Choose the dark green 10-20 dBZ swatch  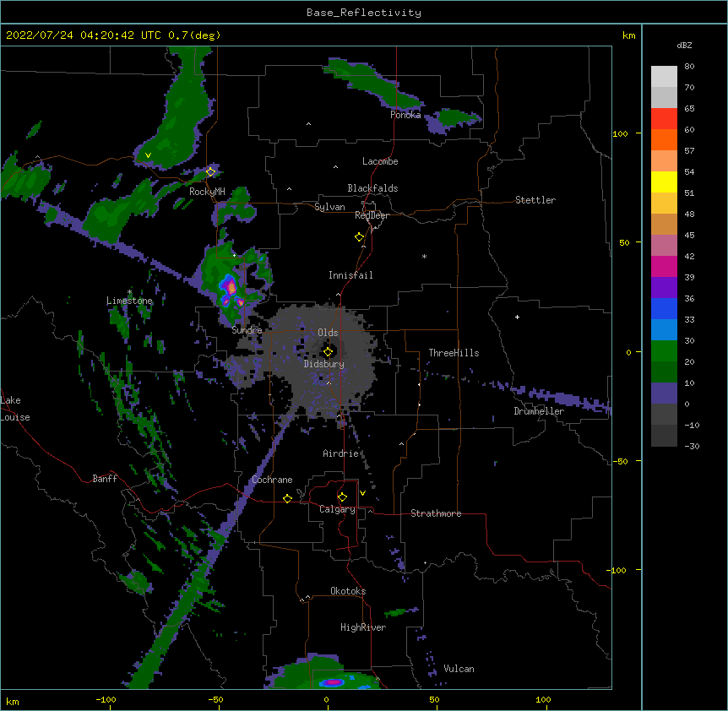click(664, 372)
